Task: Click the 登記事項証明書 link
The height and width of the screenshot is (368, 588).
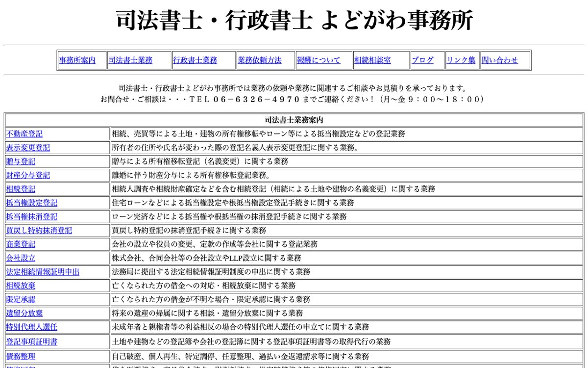Action: click(x=31, y=342)
